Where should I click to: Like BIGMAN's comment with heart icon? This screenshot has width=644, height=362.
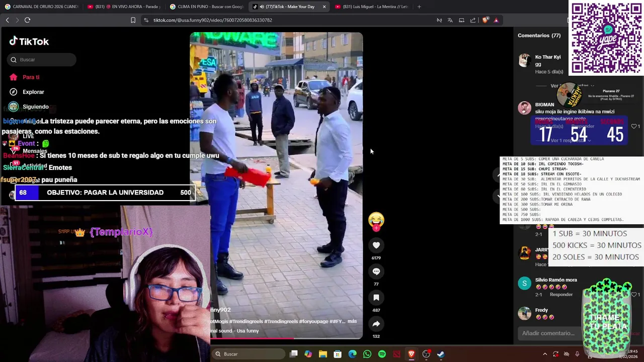pyautogui.click(x=634, y=126)
